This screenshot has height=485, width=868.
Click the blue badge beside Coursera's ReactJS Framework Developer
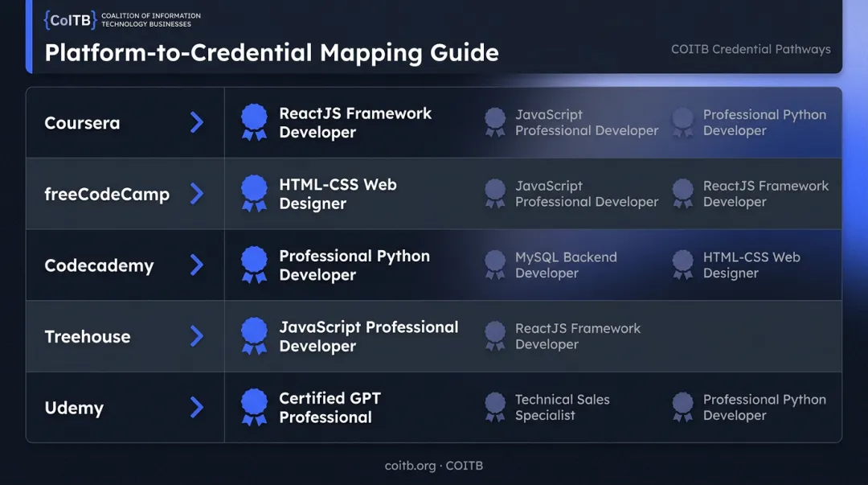(x=254, y=122)
